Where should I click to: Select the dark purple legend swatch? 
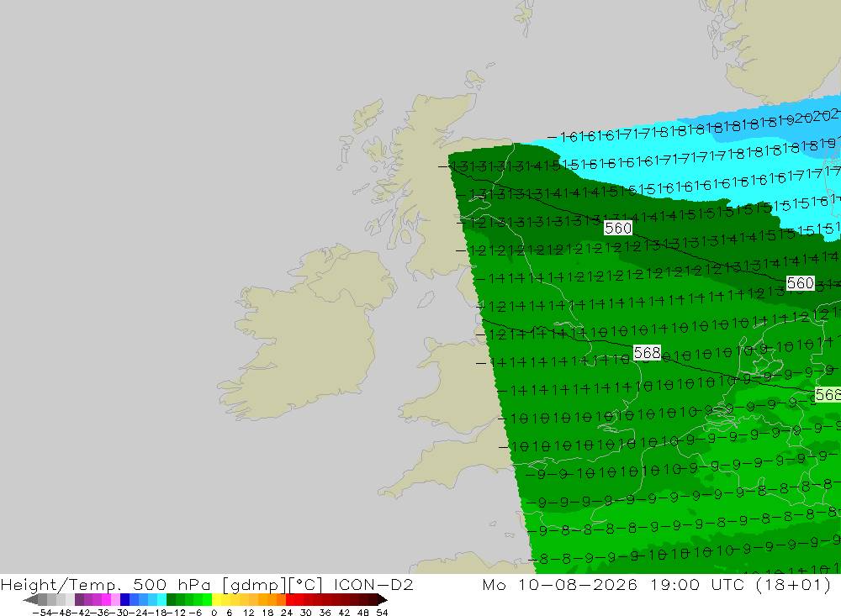[x=79, y=600]
